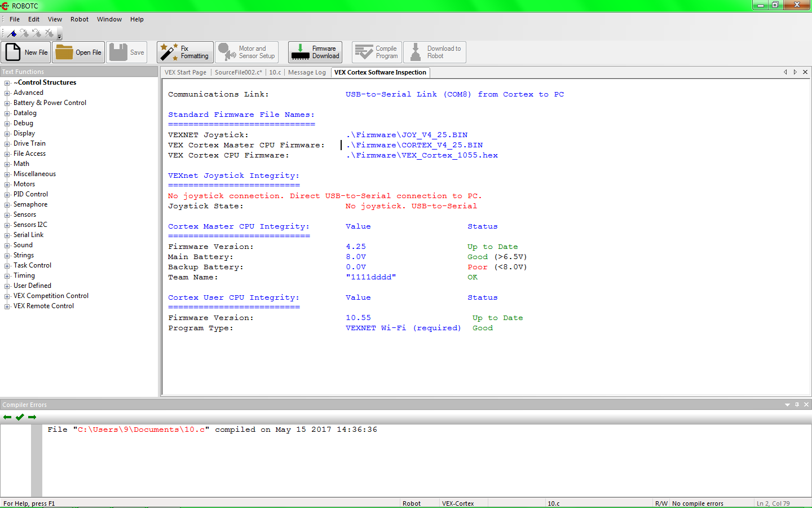Expand the Drive Train node
The height and width of the screenshot is (508, 812).
click(x=7, y=144)
